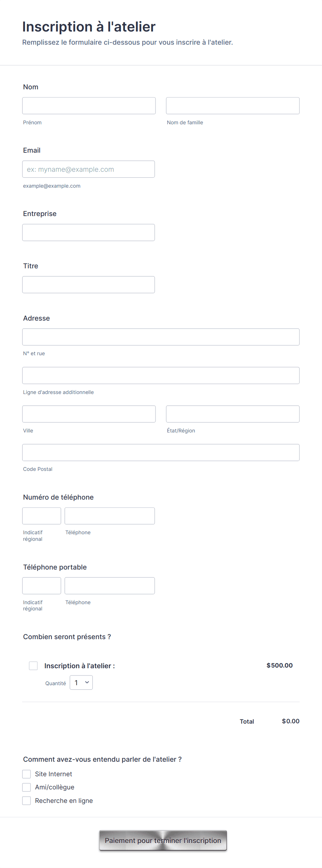Click the Email address field
The width and height of the screenshot is (322, 868).
(88, 169)
